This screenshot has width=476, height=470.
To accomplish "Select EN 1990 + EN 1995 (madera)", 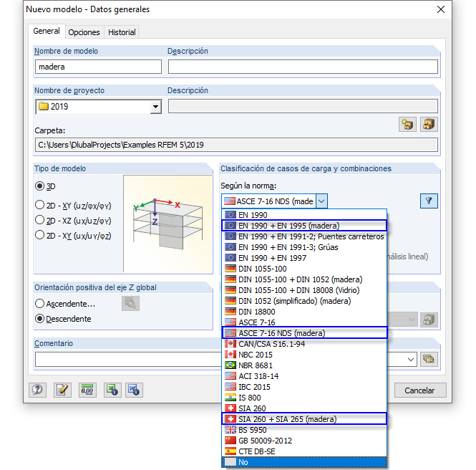I will 304,226.
